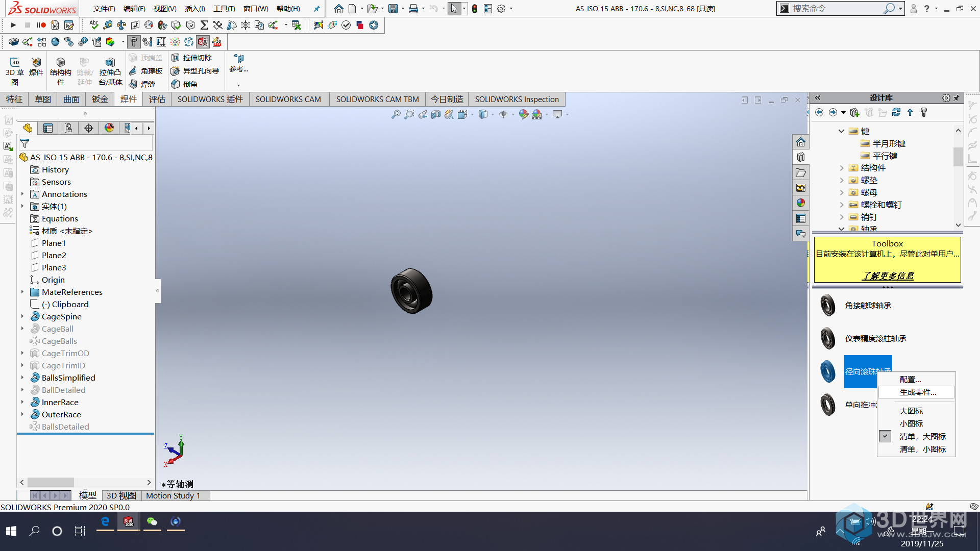Click the macro Record button
Viewport: 980px width, 551px height.
[41, 25]
